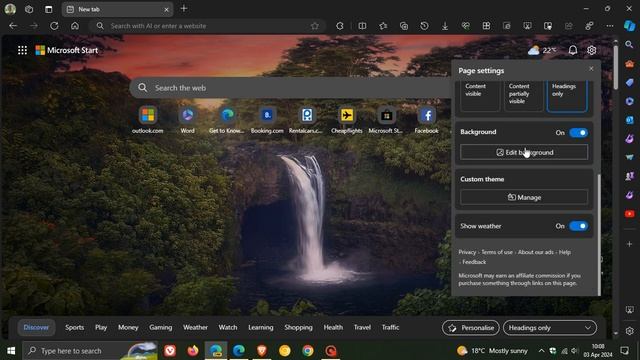Open the Rentalcars quick link tile
The width and height of the screenshot is (640, 360).
coord(307,120)
